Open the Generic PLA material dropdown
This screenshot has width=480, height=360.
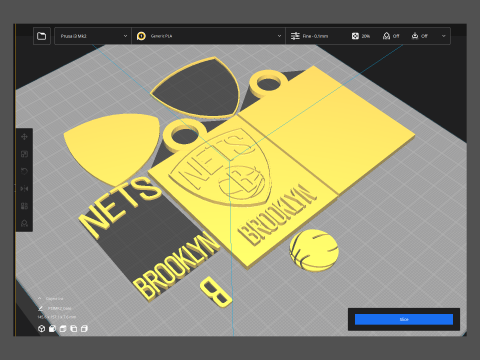[209, 36]
